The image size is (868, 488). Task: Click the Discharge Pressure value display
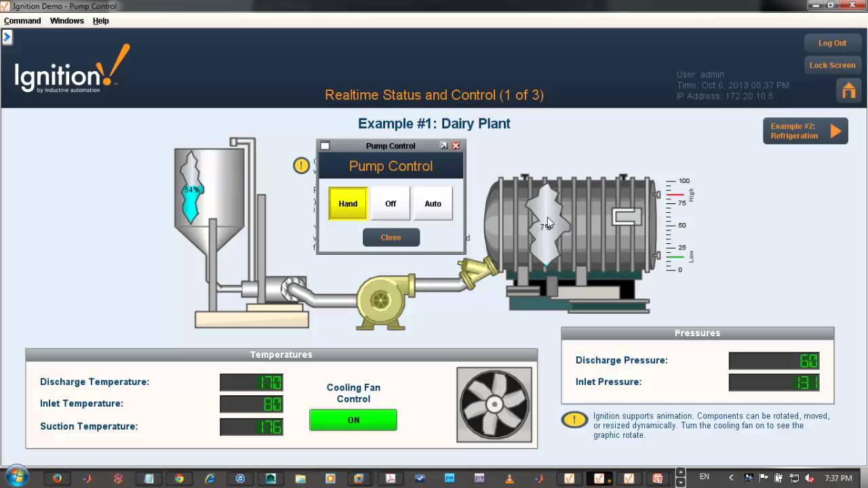(774, 361)
